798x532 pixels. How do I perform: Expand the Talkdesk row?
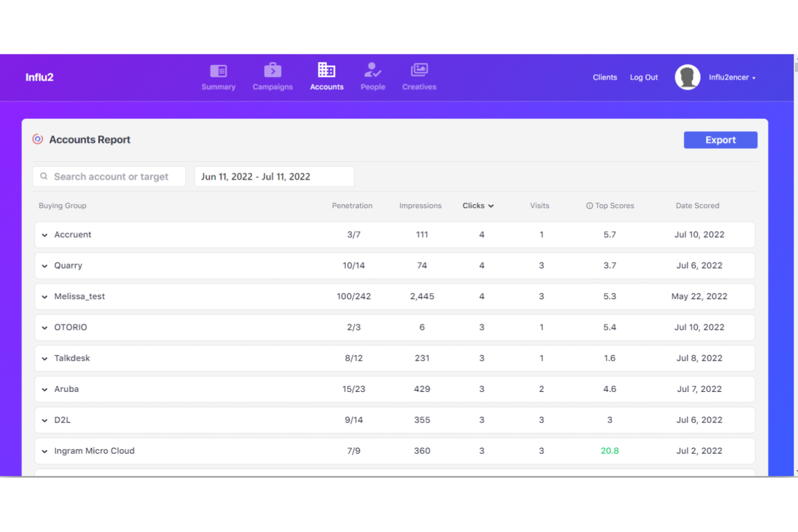(x=45, y=358)
